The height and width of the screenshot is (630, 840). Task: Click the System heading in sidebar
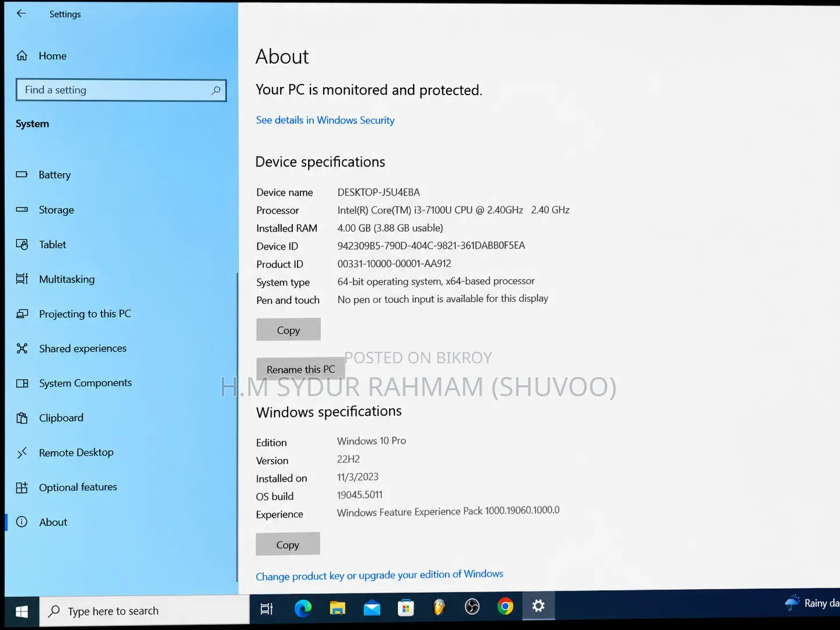tap(32, 124)
